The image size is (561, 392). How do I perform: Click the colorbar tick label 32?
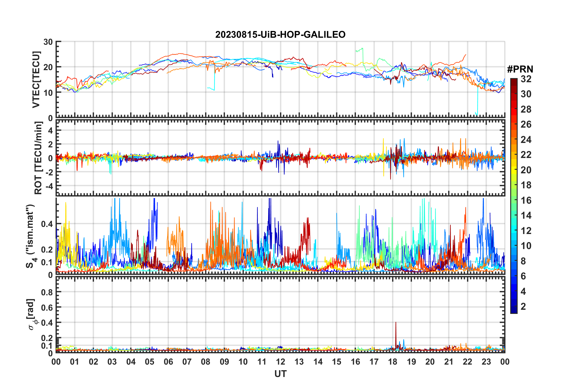[x=526, y=79]
